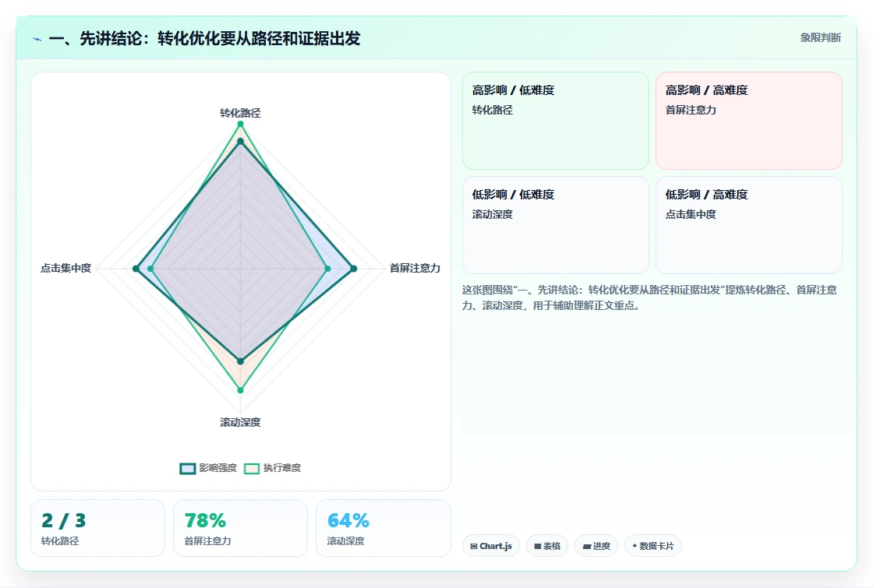Click the Chart.js chip label
This screenshot has width=873, height=588.
click(496, 546)
